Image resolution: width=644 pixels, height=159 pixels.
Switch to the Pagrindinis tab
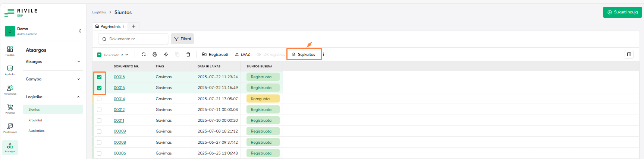pyautogui.click(x=108, y=26)
